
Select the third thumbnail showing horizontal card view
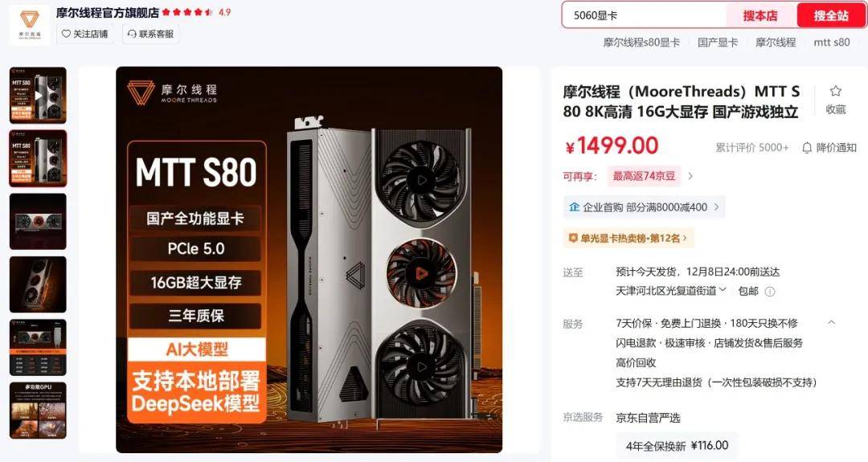(38, 221)
